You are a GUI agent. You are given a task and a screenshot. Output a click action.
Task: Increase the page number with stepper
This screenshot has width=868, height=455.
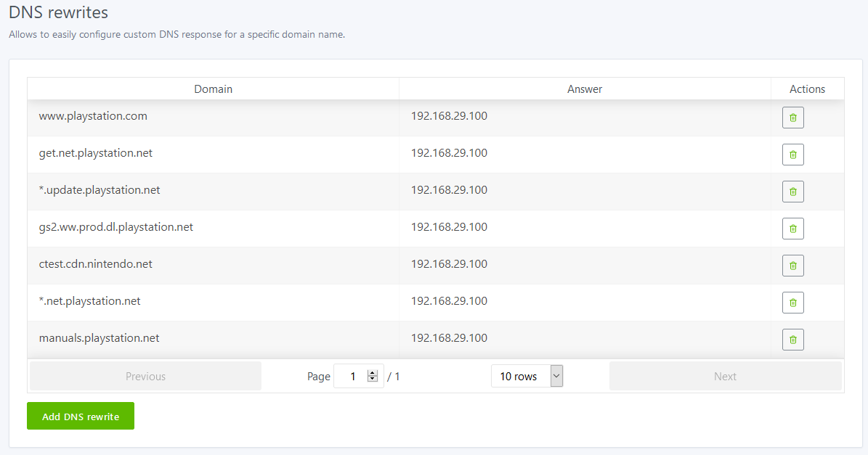coord(373,373)
